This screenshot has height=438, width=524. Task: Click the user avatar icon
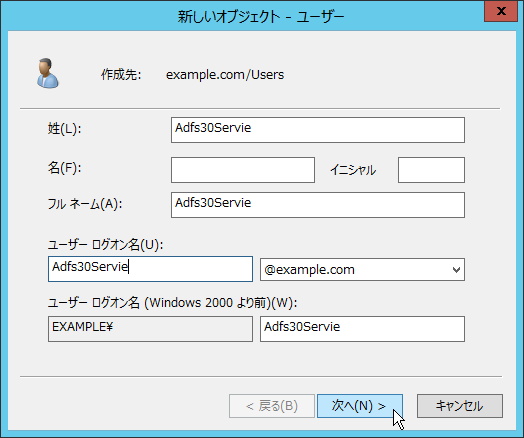[x=48, y=73]
